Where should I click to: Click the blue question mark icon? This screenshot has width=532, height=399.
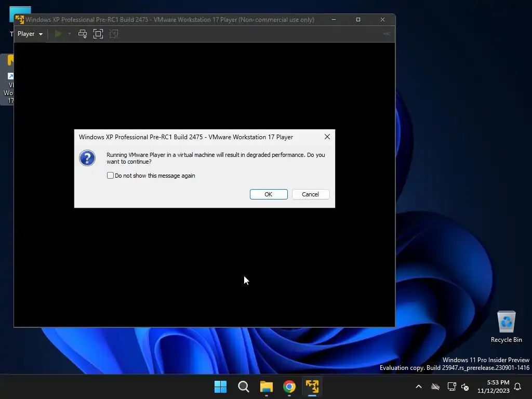click(87, 158)
